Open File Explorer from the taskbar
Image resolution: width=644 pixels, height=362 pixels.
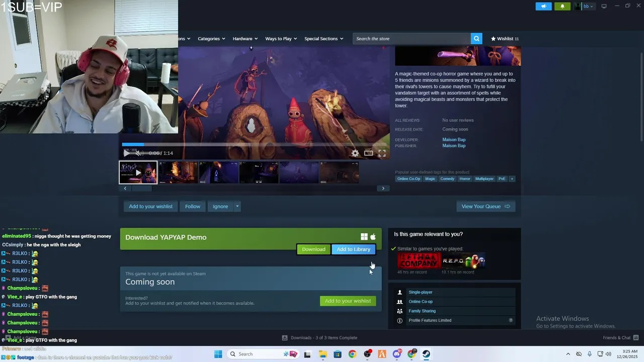tap(323, 354)
